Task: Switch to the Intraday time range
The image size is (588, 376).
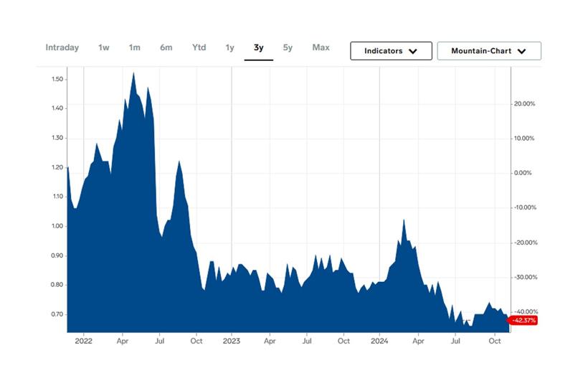Action: coord(62,48)
